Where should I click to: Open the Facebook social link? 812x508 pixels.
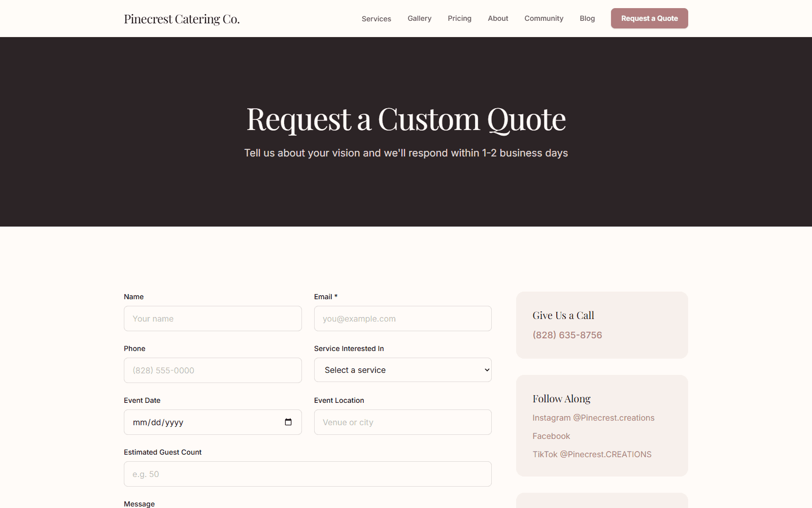pyautogui.click(x=551, y=436)
